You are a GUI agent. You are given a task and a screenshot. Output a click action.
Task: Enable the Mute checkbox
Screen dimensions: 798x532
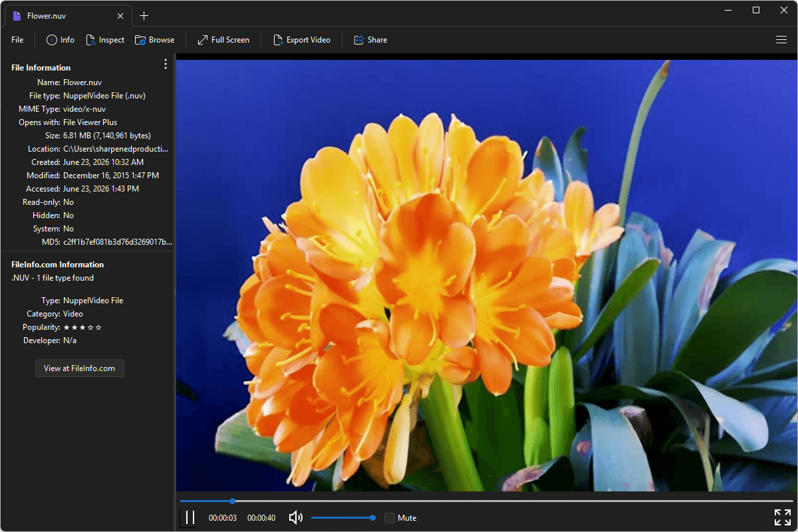[390, 517]
